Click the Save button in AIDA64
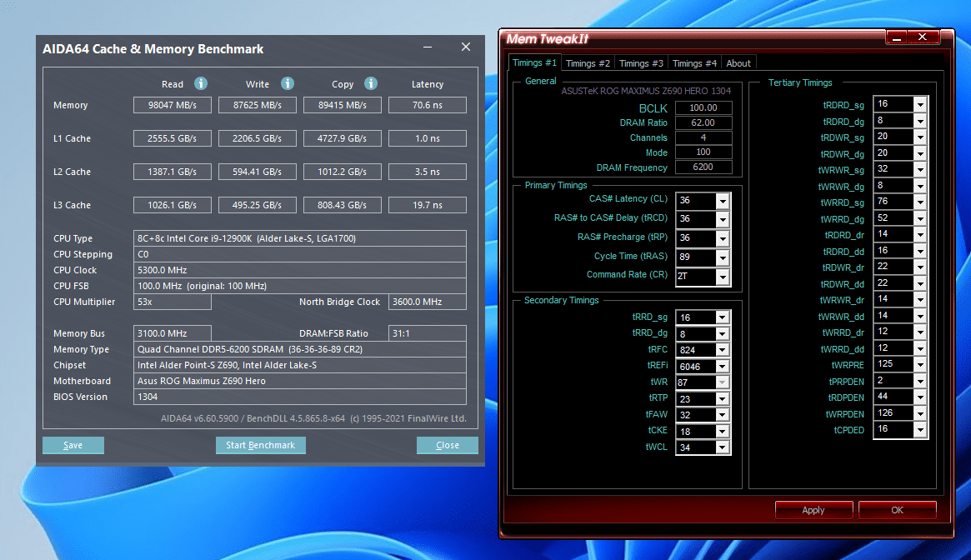Screen dimensions: 971x560 (73, 445)
